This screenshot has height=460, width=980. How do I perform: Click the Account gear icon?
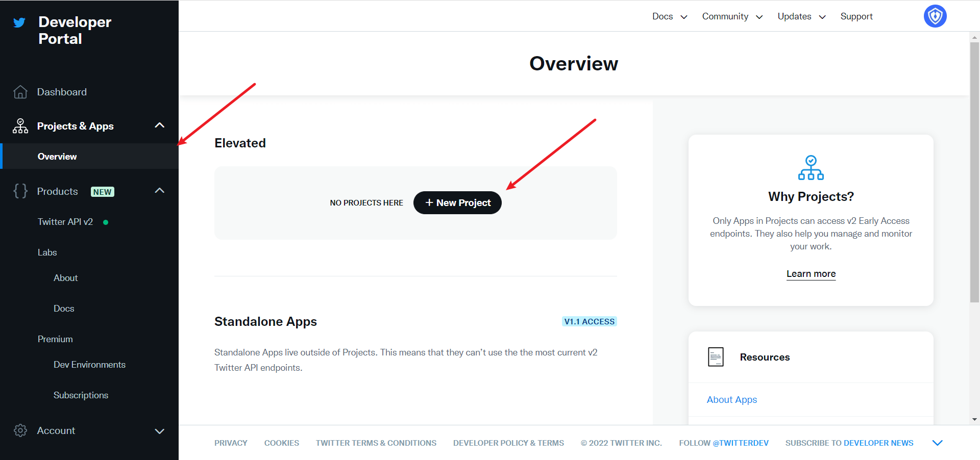tap(20, 430)
